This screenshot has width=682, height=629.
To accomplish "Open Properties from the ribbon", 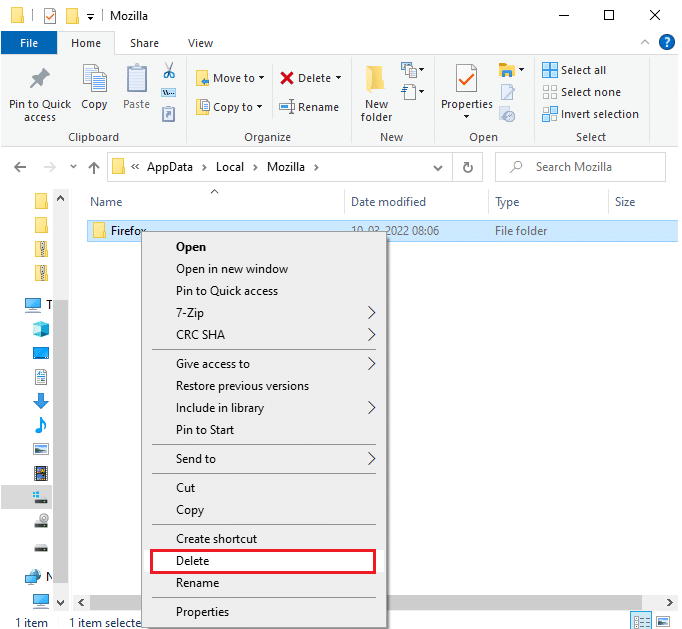I will pos(467,92).
